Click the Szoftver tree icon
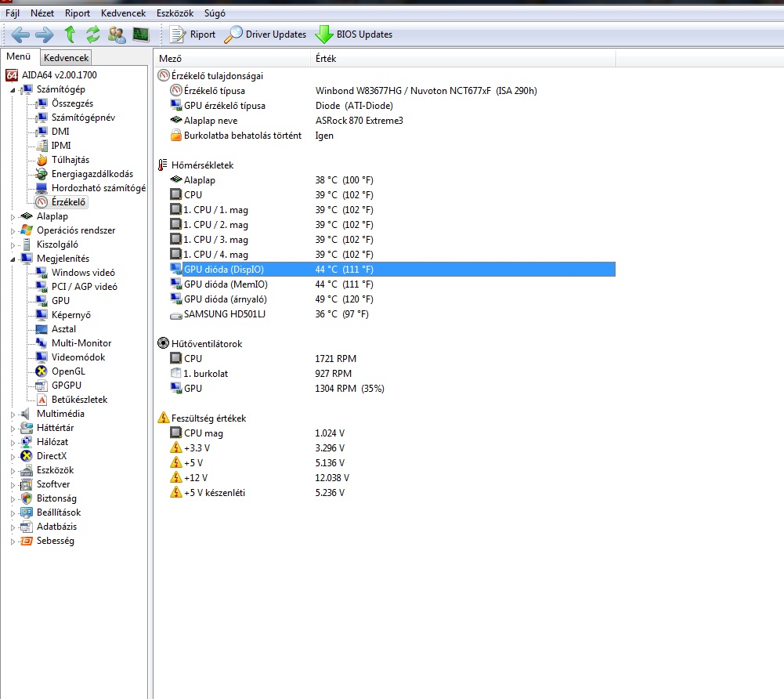 pyautogui.click(x=27, y=484)
